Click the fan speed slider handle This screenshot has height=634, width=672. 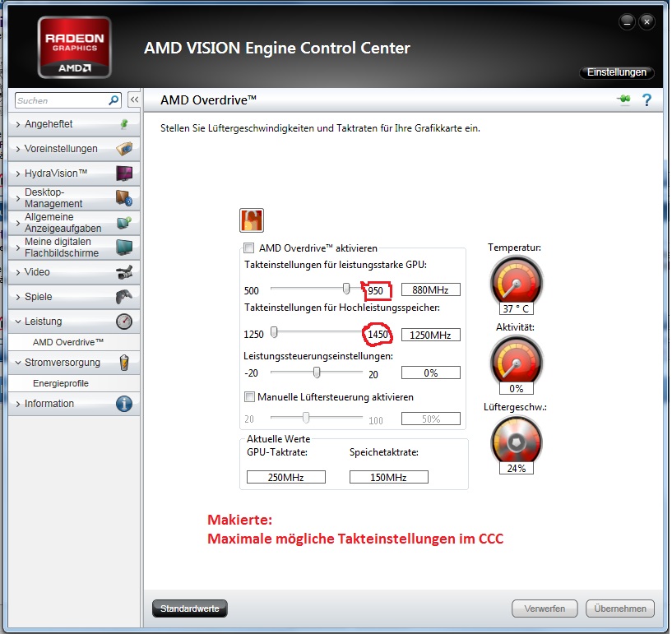pyautogui.click(x=306, y=417)
